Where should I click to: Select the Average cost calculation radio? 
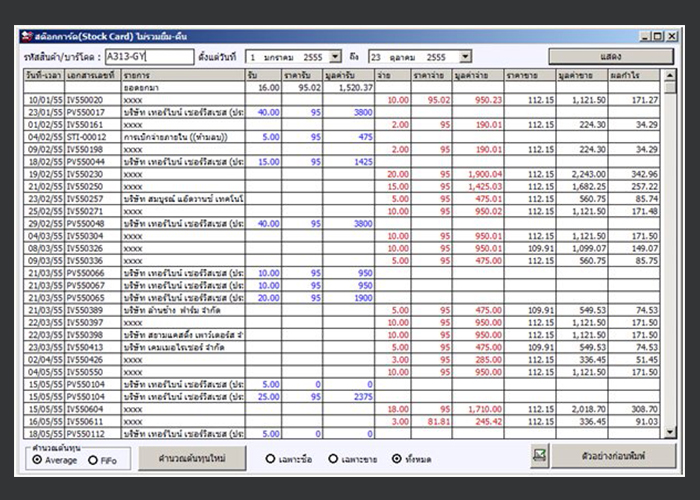[38, 460]
